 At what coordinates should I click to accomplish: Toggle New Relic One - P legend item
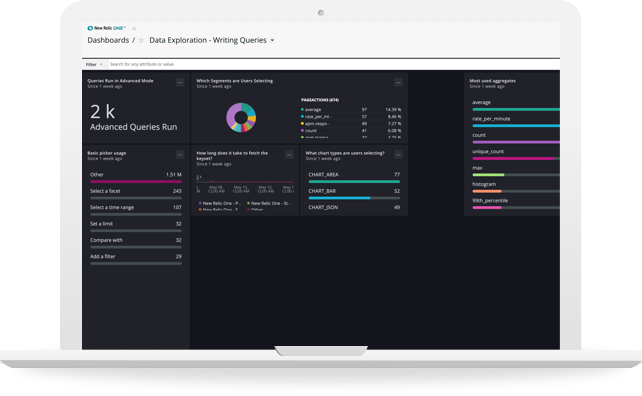(220, 203)
